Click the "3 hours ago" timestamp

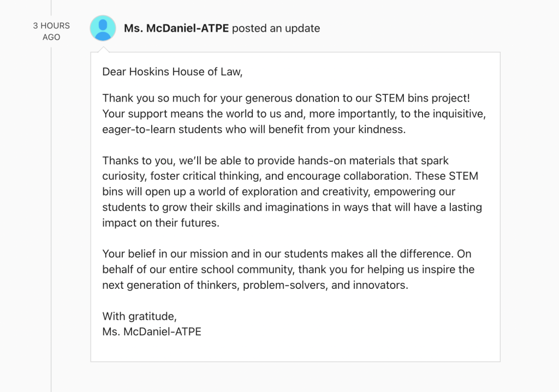pos(51,32)
